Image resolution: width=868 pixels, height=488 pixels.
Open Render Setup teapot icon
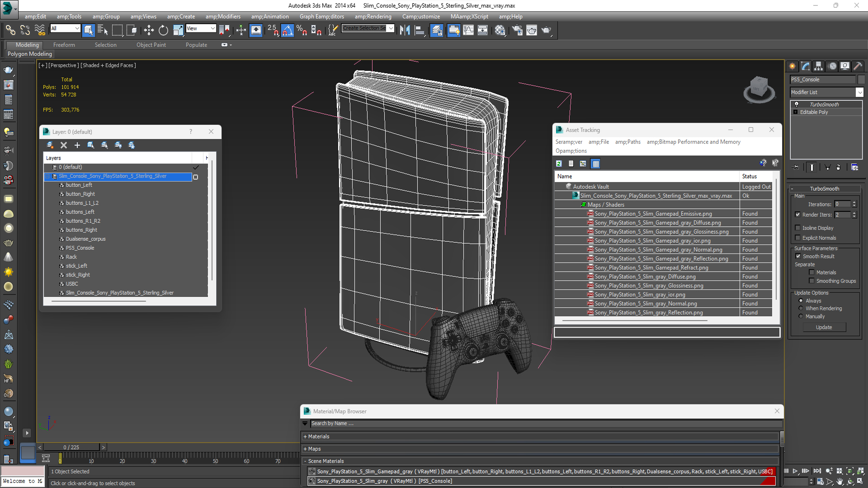tap(517, 30)
